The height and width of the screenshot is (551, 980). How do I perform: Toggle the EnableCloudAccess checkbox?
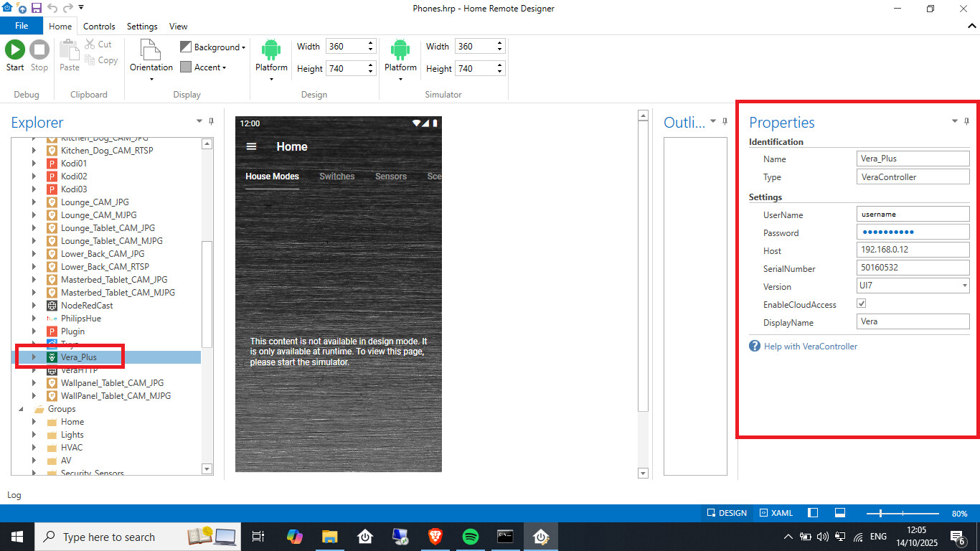[862, 304]
